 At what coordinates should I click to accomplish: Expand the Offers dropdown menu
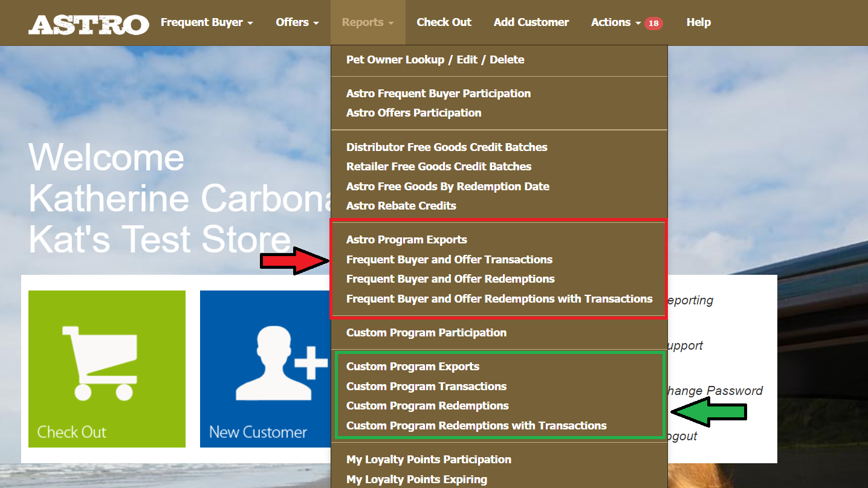[x=297, y=22]
